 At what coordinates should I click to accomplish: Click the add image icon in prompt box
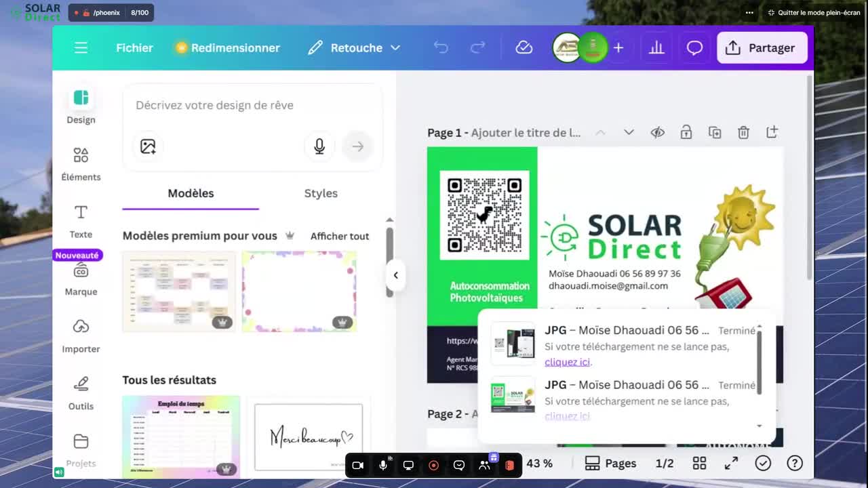click(148, 146)
